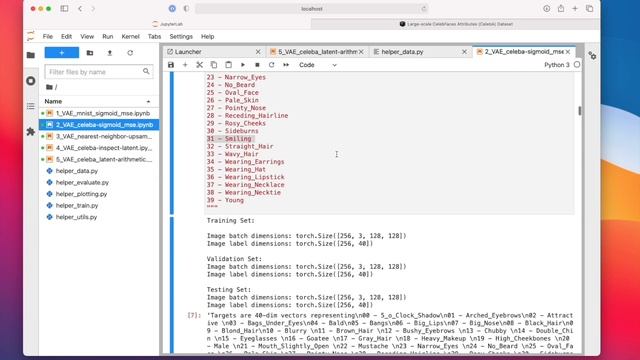Refresh the file list icon
This screenshot has width=640, height=360.
click(x=130, y=53)
